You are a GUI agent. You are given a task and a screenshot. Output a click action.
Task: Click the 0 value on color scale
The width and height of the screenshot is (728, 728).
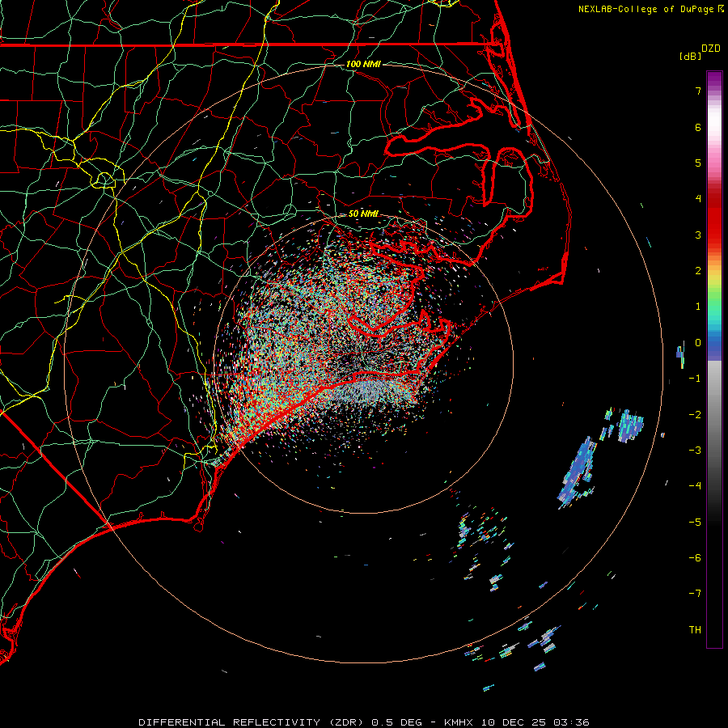pyautogui.click(x=698, y=343)
